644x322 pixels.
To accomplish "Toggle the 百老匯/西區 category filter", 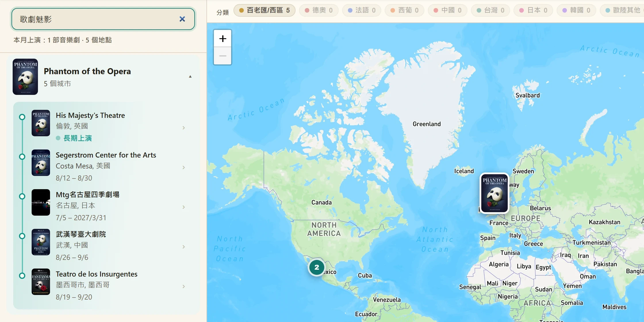I will point(264,10).
